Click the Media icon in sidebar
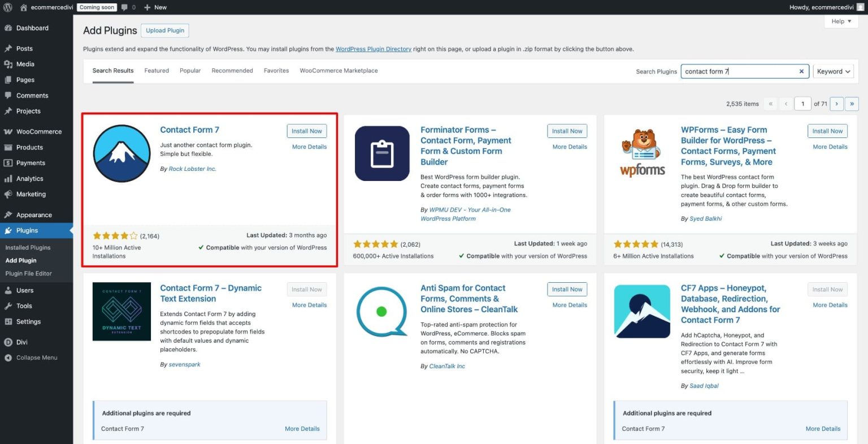Viewport: 868px width, 444px height. tap(8, 64)
